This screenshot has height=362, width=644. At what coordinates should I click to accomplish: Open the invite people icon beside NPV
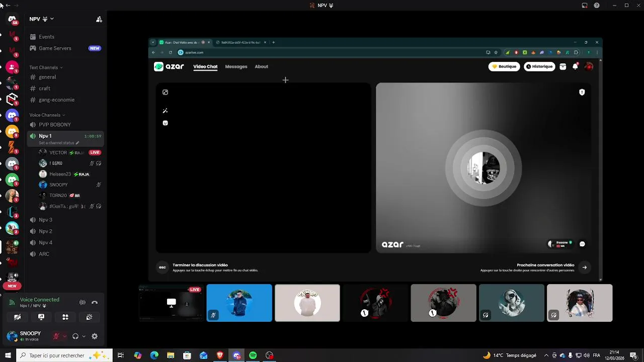99,19
